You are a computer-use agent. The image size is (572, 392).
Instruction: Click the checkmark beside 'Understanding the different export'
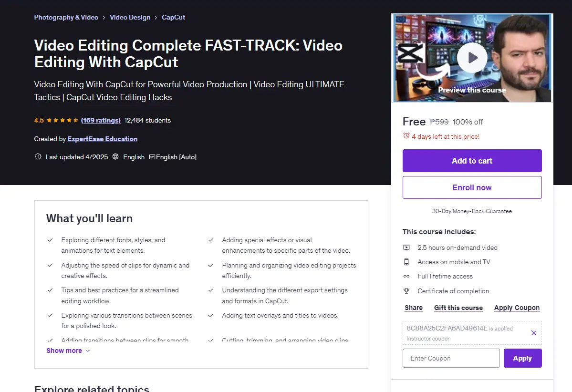211,290
